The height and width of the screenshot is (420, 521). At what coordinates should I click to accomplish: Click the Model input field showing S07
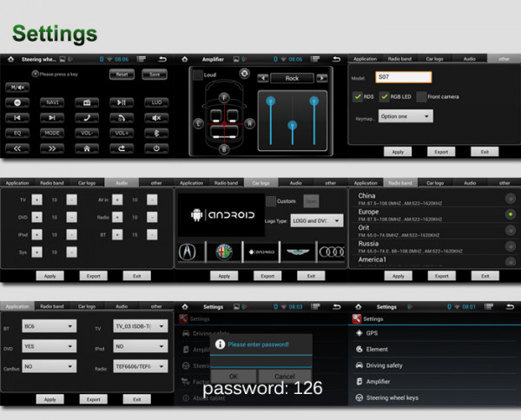(403, 76)
